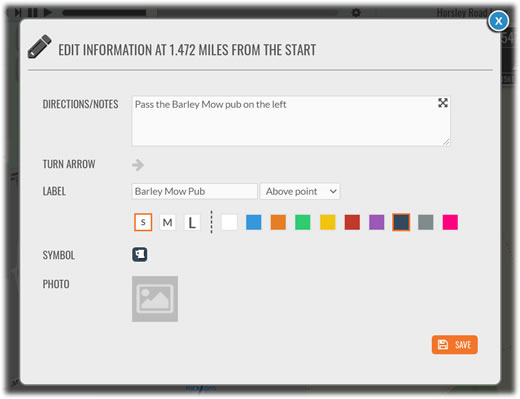Viewport: 520px width, 399px height.
Task: Open the Above point position dropdown
Action: pyautogui.click(x=300, y=191)
